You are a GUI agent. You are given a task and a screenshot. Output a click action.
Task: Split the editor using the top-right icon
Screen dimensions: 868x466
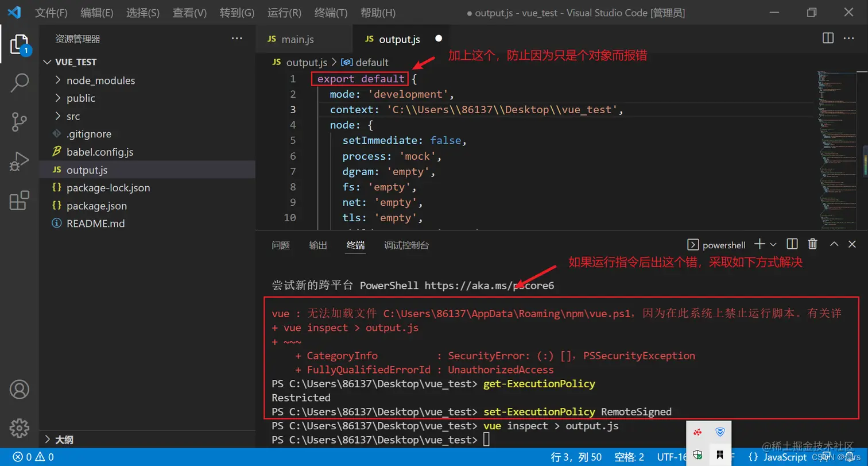(827, 38)
